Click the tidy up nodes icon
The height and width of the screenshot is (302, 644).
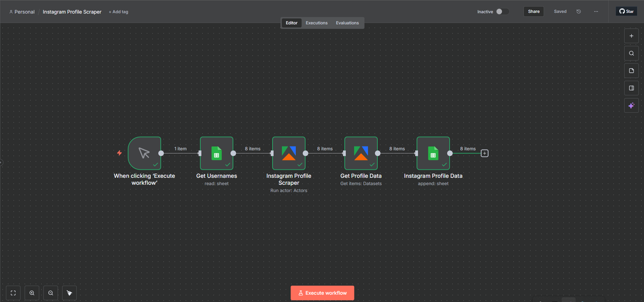pyautogui.click(x=69, y=293)
